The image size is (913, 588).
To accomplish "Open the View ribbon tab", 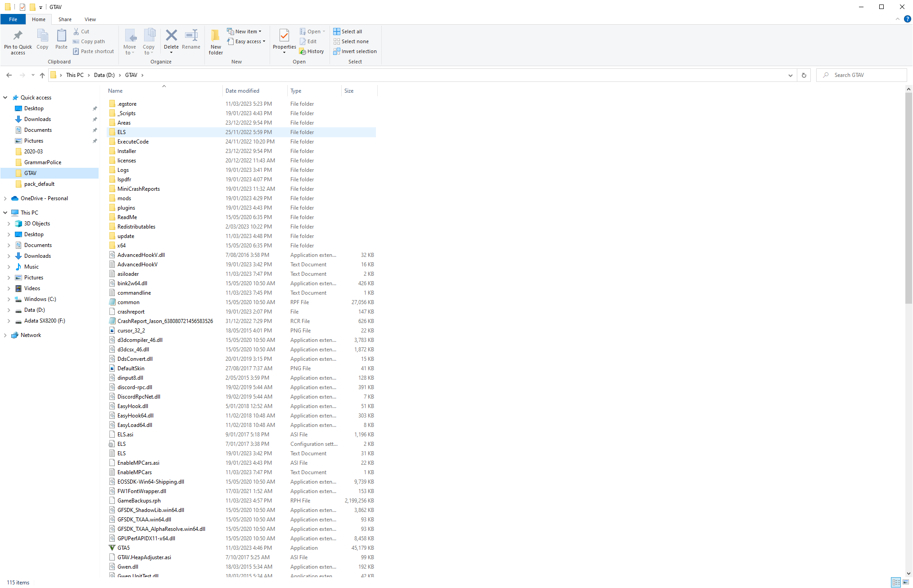I will tap(90, 19).
